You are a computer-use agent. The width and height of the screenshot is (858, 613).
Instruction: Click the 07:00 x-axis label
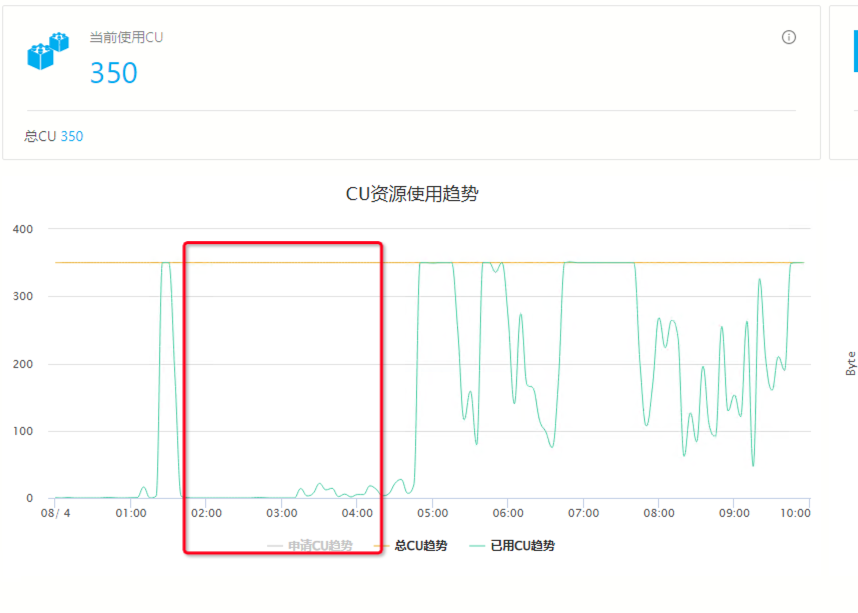point(583,513)
